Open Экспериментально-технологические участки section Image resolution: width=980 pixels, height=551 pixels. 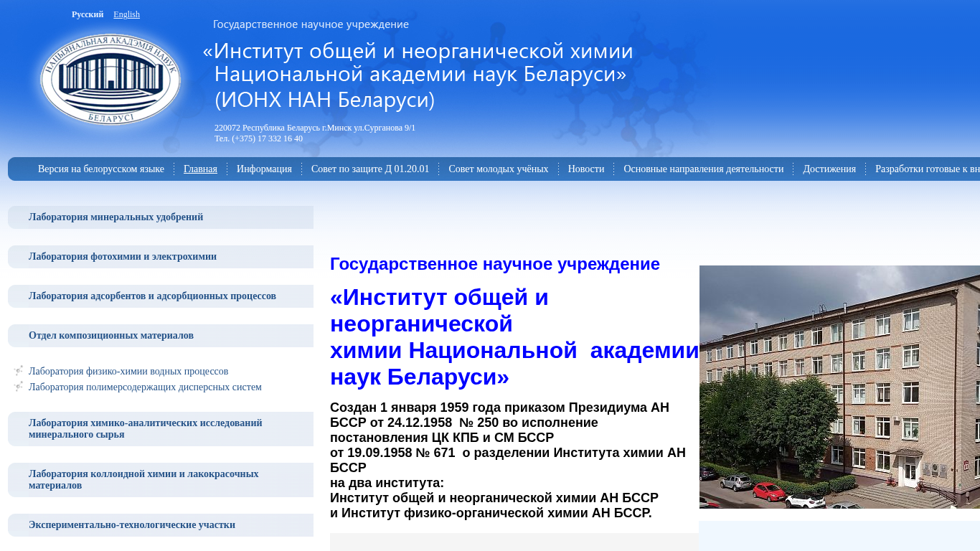click(x=161, y=525)
